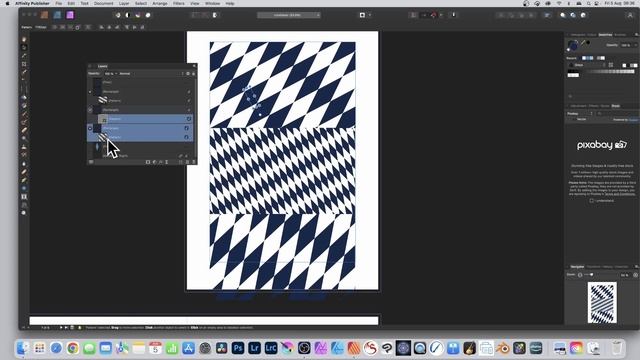The image size is (640, 360).
Task: Click the play button in the status bar
Action: [61, 327]
